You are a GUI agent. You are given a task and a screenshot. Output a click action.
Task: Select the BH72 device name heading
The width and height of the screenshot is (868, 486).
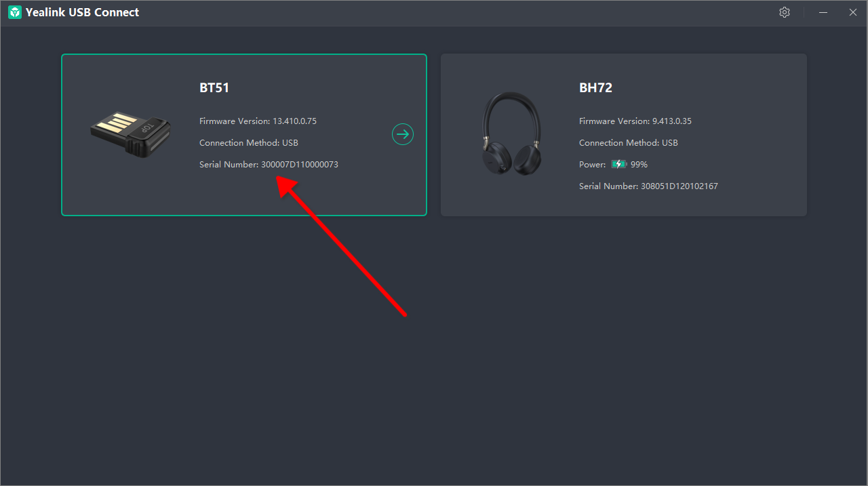(595, 87)
